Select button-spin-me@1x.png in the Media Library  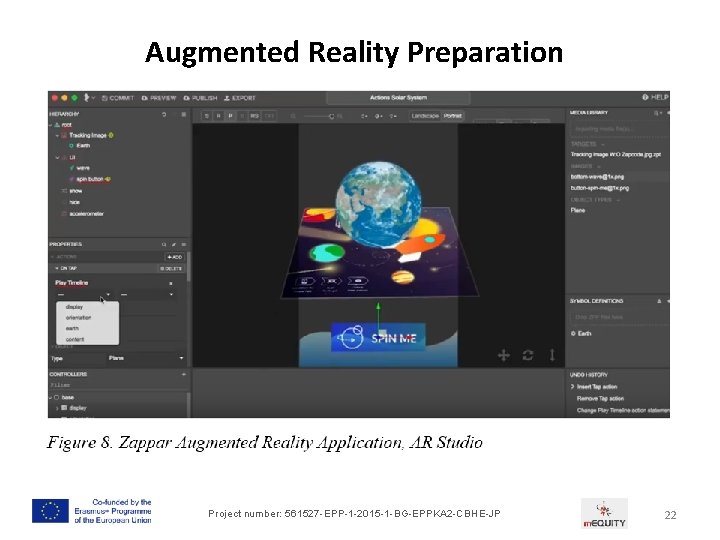pyautogui.click(x=600, y=188)
